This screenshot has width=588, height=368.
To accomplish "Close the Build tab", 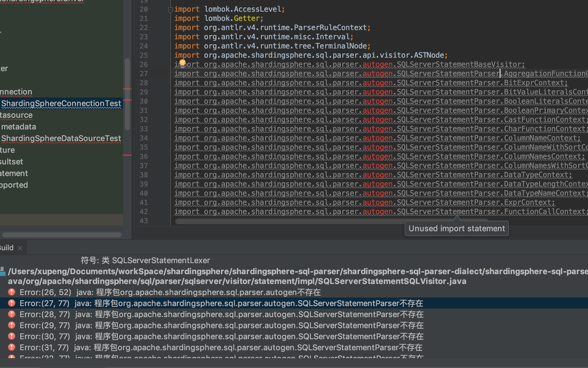I will [x=20, y=248].
